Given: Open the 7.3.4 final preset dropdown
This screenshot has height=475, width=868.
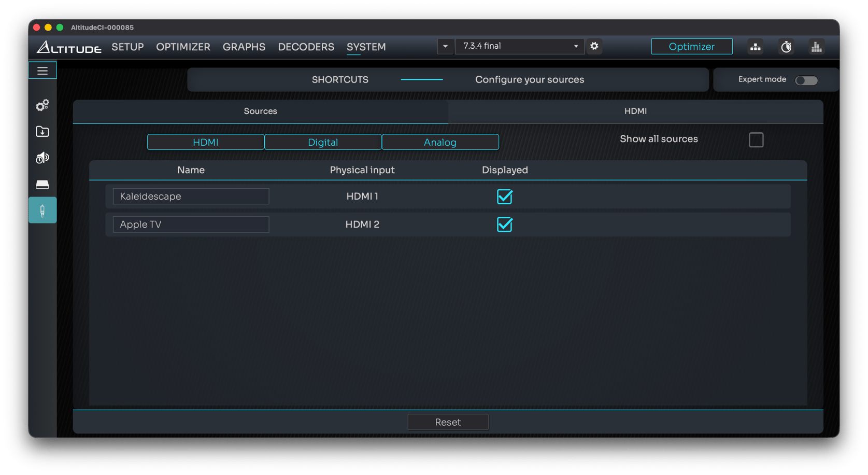Looking at the screenshot, I should pos(519,46).
